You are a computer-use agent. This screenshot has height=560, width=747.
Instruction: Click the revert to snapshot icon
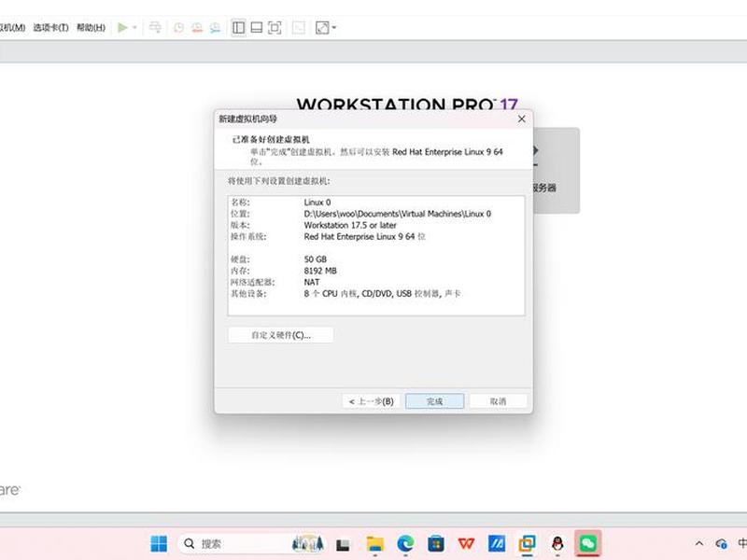197,28
